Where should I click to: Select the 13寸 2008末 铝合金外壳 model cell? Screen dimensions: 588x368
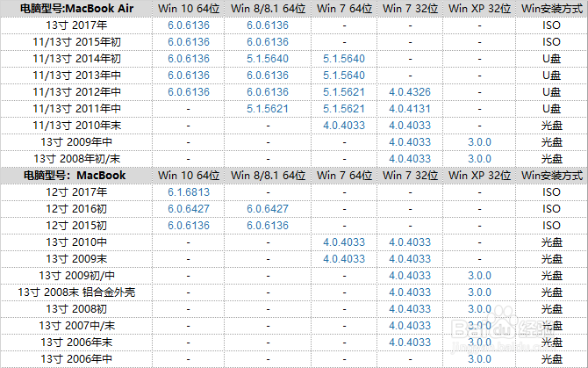[x=76, y=292]
